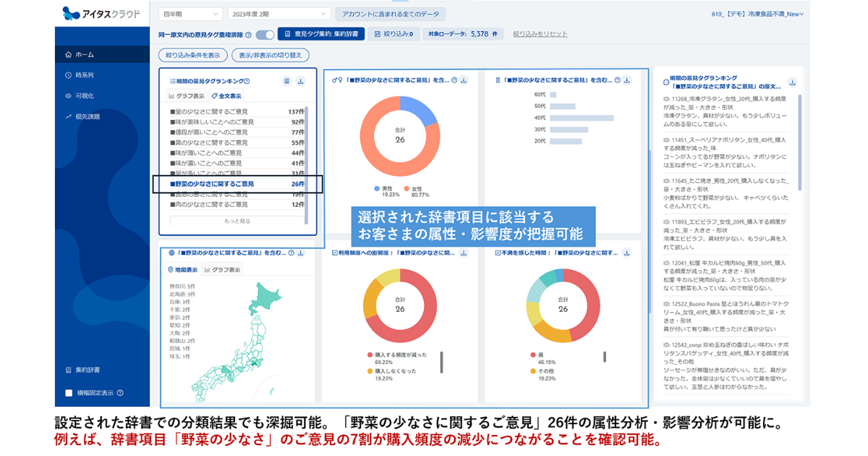
Task: Click help icon on map panel
Action: [292, 253]
